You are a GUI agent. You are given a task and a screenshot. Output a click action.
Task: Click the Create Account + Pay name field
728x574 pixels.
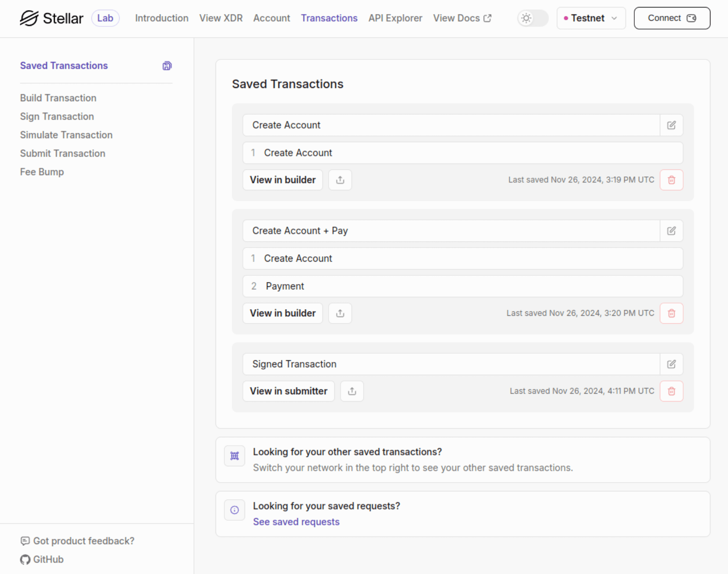[451, 231]
